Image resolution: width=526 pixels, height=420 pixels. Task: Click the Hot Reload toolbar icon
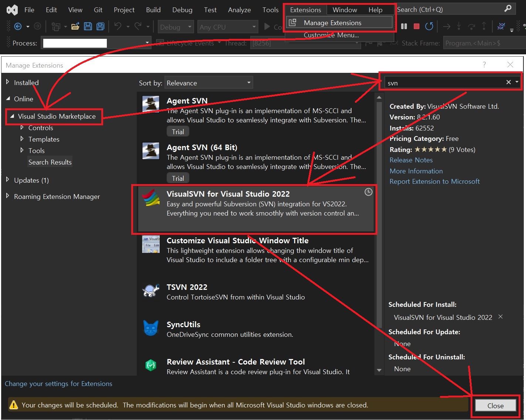501,26
